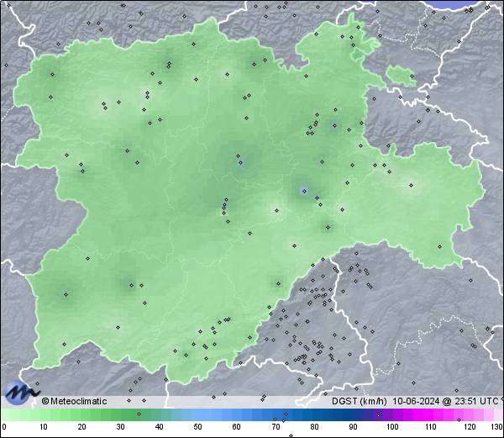Click the scale label 20
Screen dimensions: 504x438
coord(82,427)
